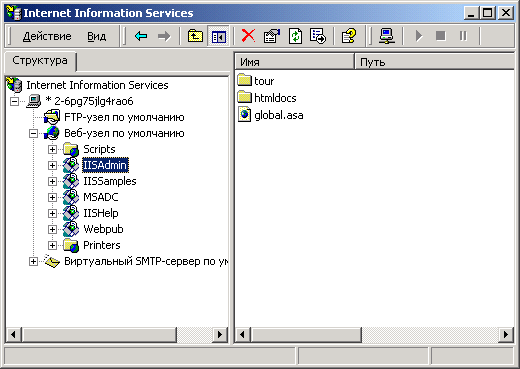This screenshot has width=520, height=369.
Task: Expand the Виртуальный SMTP-сервер node
Action: 33,261
